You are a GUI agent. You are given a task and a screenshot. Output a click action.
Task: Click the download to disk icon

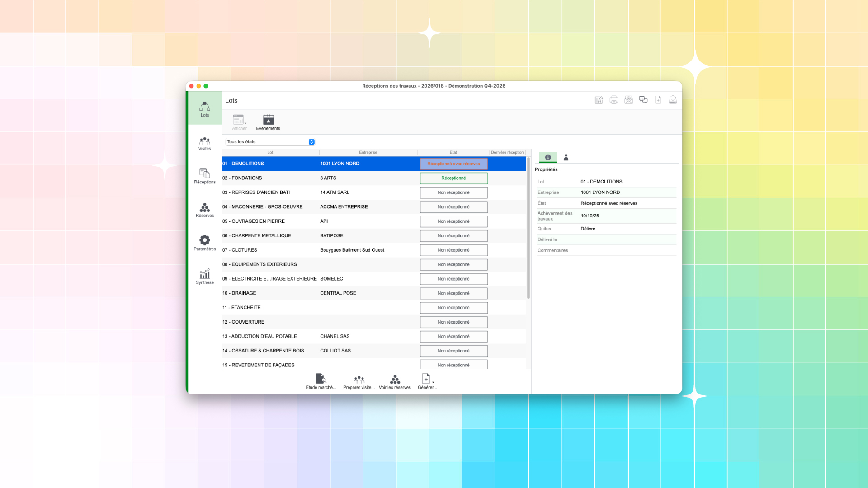pyautogui.click(x=673, y=100)
